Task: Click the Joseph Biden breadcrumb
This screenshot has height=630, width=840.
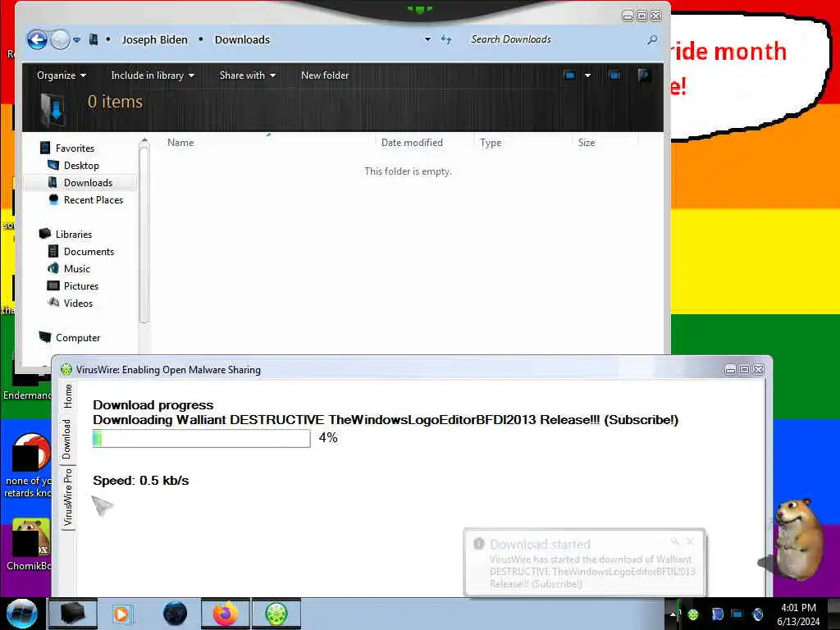Action: pyautogui.click(x=154, y=39)
